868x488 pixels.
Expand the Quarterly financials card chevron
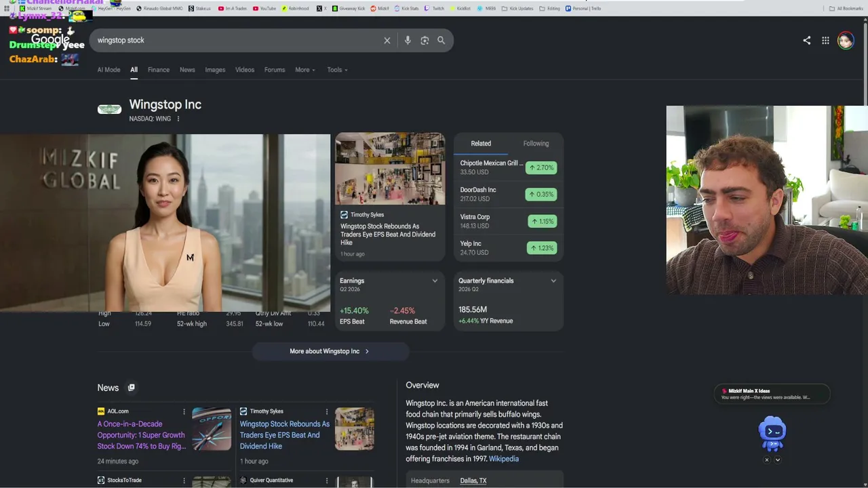553,281
